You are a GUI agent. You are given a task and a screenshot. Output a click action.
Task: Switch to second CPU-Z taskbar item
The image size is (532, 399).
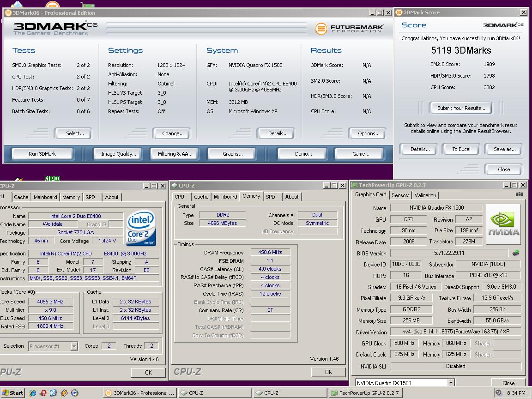[x=290, y=393]
